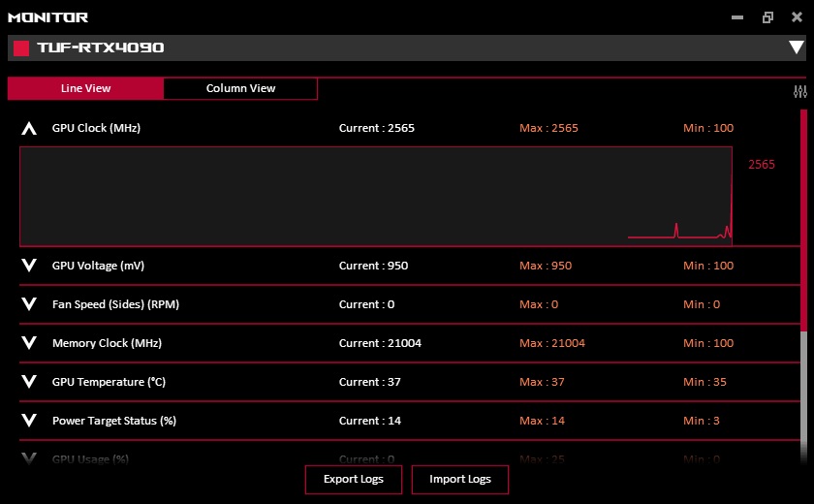Screen dimensions: 814x504
Task: Minimize the Monitor window
Action: (737, 17)
